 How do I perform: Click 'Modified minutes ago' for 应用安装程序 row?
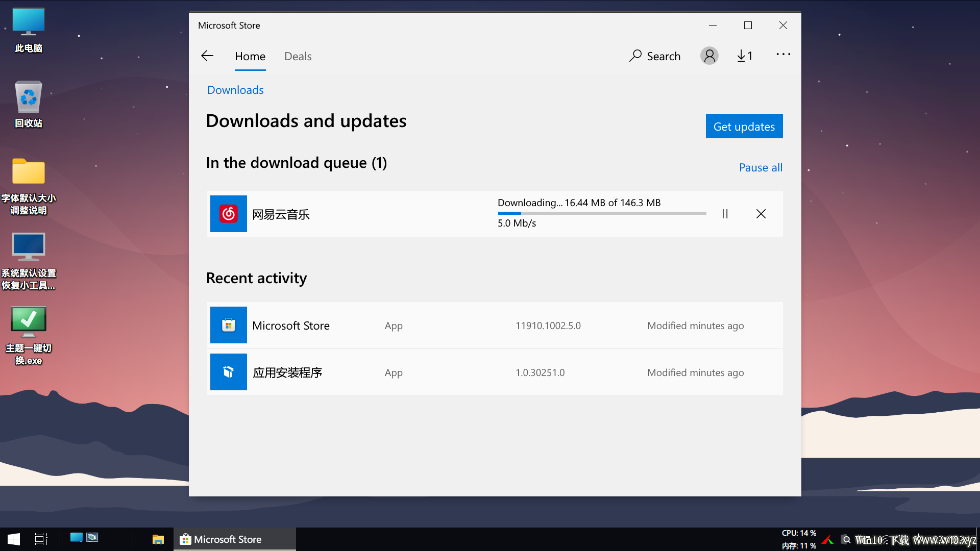click(x=696, y=372)
